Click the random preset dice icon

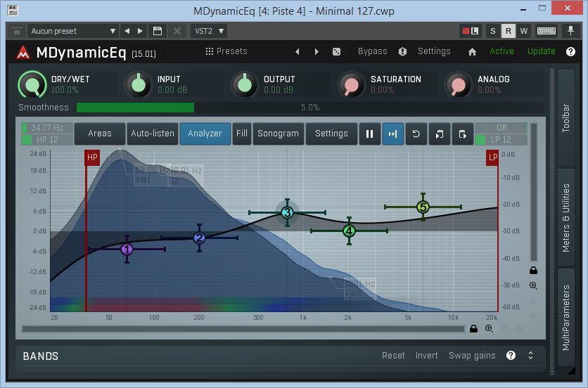[336, 52]
